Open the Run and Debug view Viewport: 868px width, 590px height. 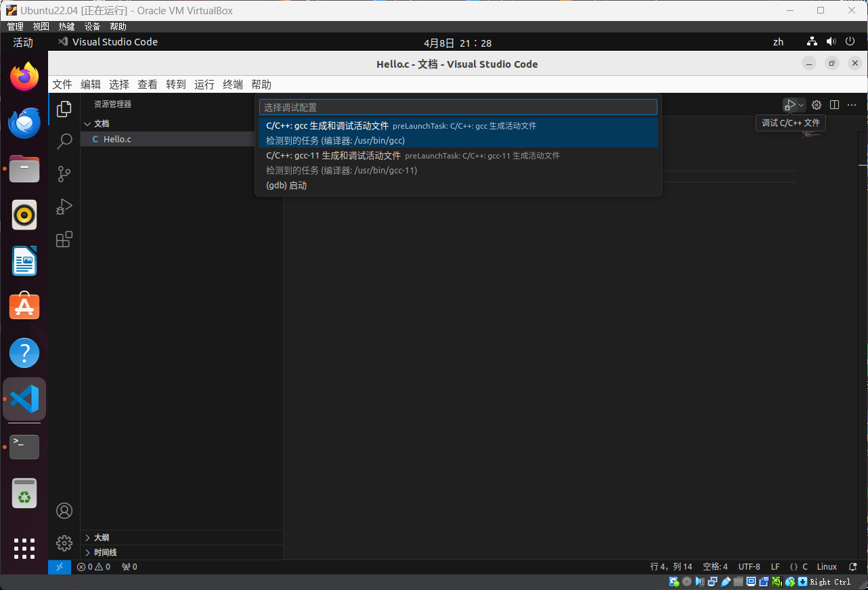[x=64, y=207]
